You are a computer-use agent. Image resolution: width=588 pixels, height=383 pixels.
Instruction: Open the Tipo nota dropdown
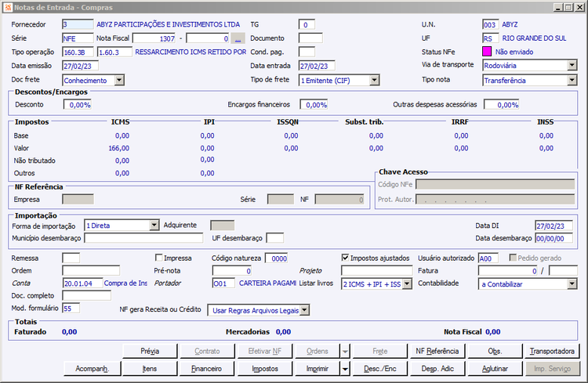coord(572,80)
